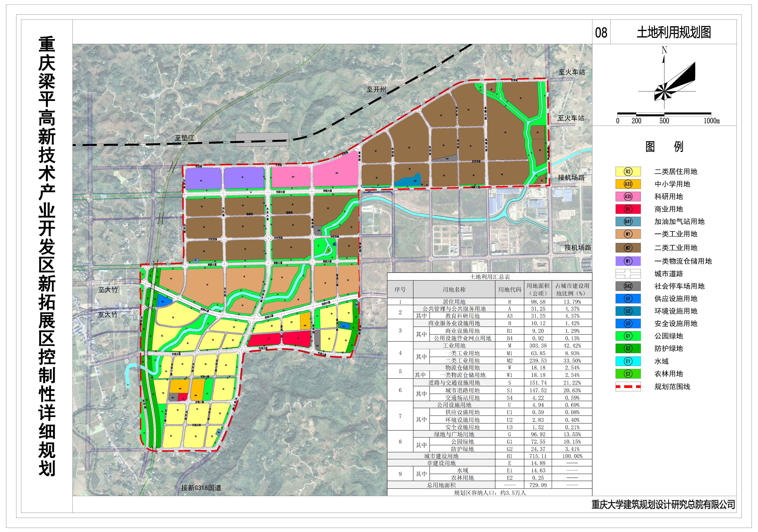This screenshot has width=758, height=532.
Task: Select the red B1 legend swatch
Action: tap(628, 209)
